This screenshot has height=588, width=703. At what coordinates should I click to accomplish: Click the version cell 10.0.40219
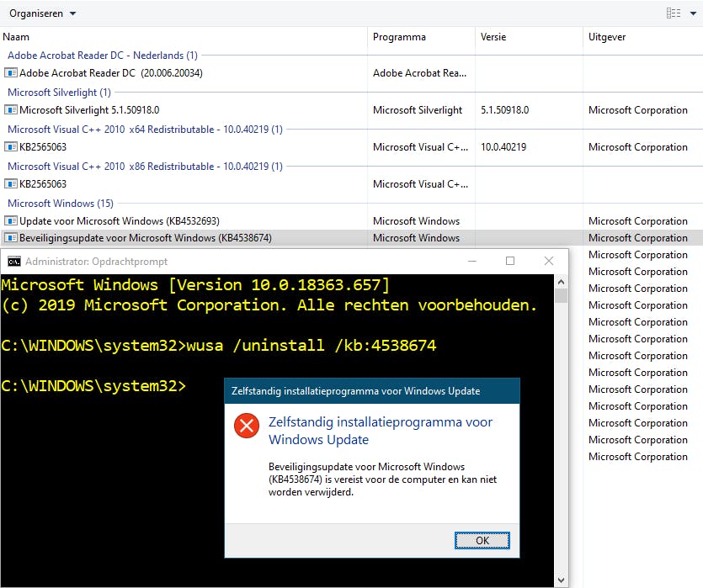pyautogui.click(x=503, y=147)
